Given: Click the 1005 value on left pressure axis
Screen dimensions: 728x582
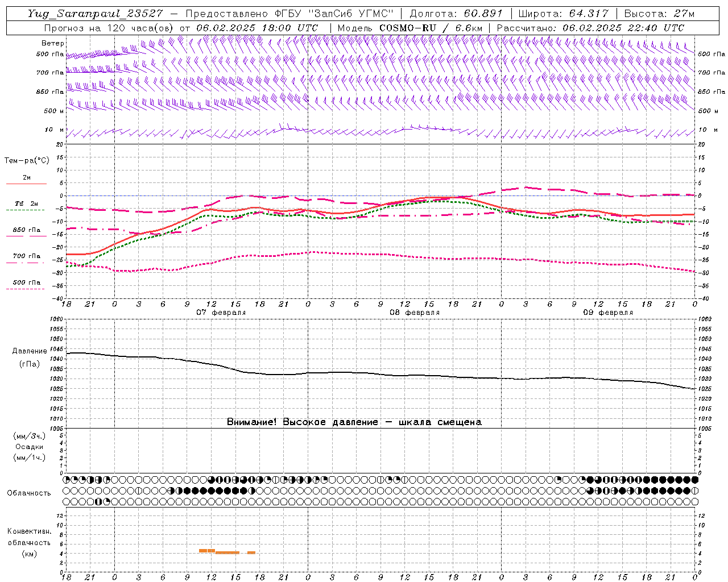Looking at the screenshot, I should click(x=56, y=428).
